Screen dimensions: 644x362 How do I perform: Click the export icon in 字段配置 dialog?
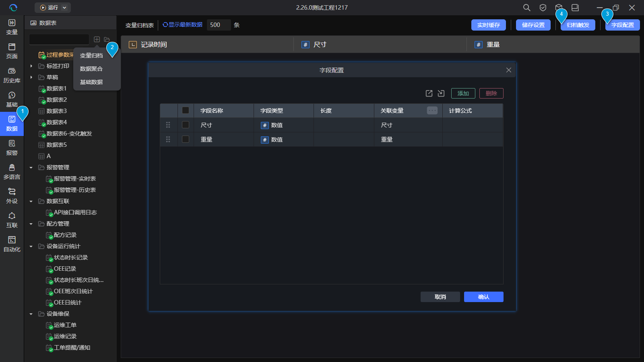click(429, 93)
